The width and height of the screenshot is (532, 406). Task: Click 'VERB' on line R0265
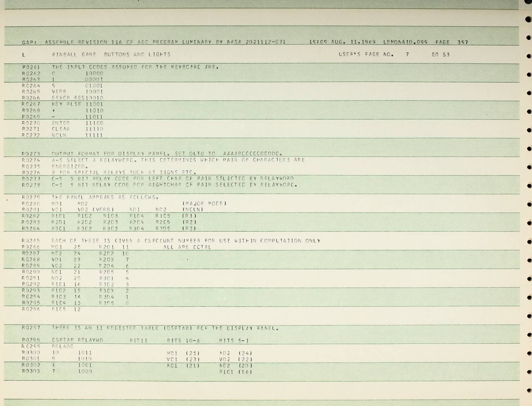click(x=59, y=92)
